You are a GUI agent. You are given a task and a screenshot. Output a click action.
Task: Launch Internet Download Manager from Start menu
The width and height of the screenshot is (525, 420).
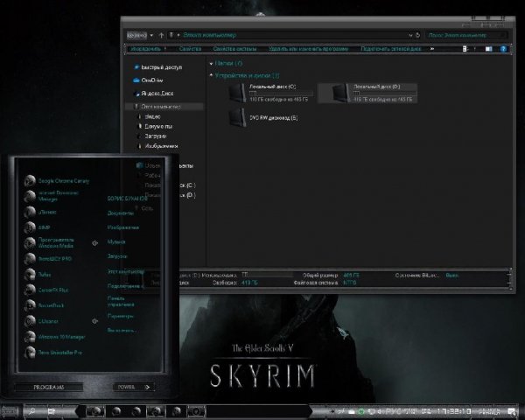point(52,196)
